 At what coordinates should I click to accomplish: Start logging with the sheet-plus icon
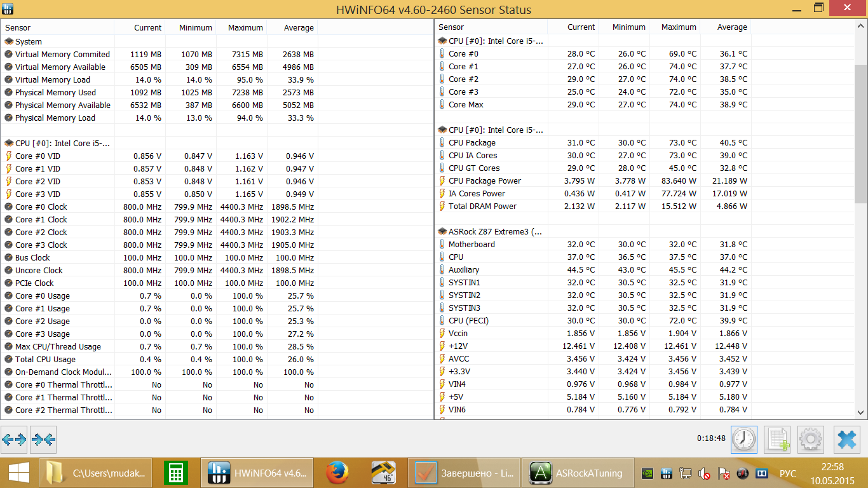[x=776, y=439]
